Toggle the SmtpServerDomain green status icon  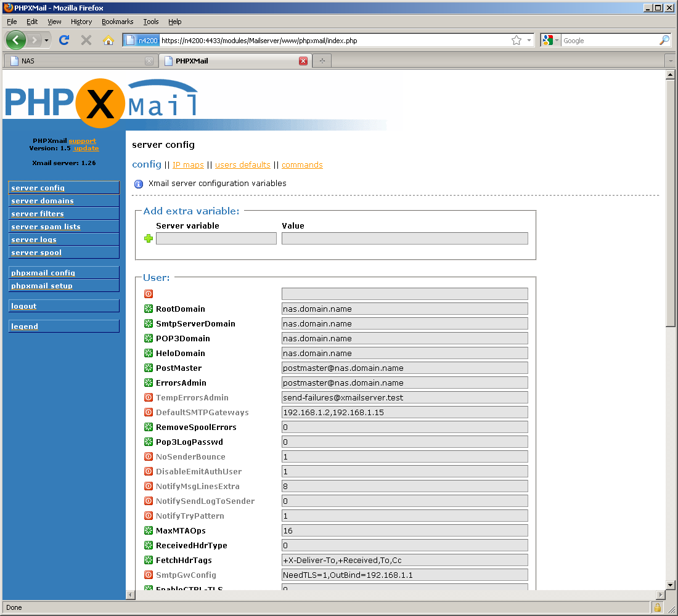[x=149, y=323]
